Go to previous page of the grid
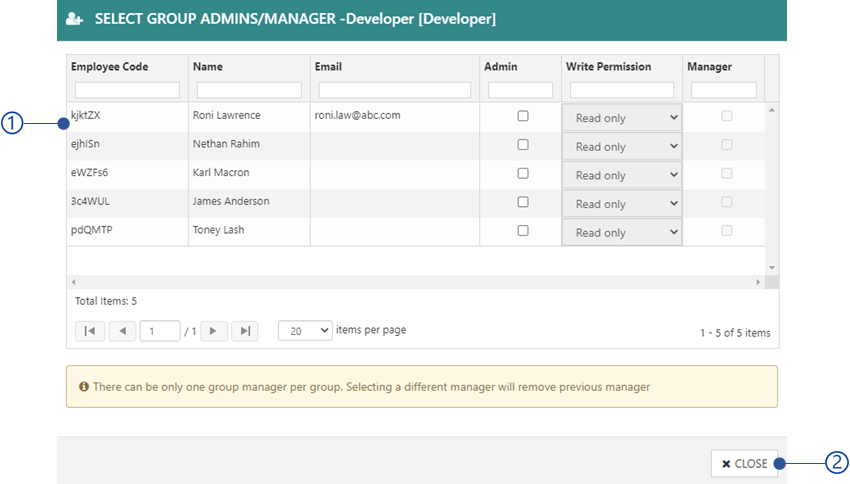This screenshot has height=484, width=850. (123, 331)
